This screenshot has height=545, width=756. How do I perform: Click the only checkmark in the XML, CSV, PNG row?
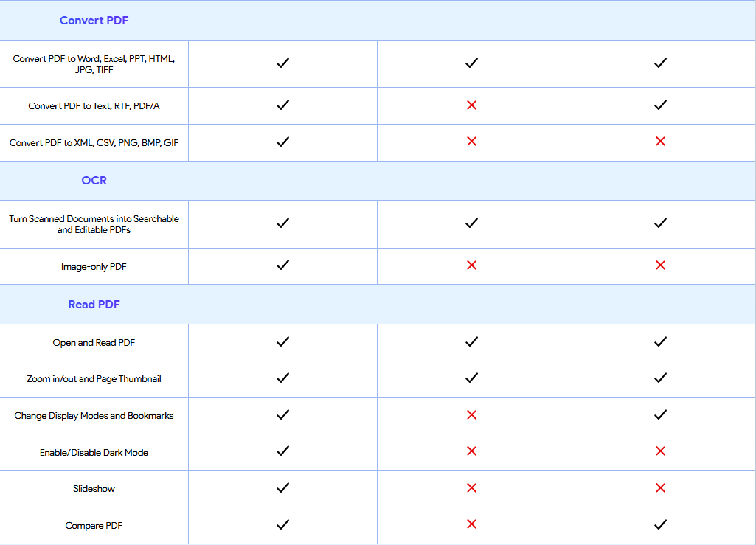(x=283, y=142)
